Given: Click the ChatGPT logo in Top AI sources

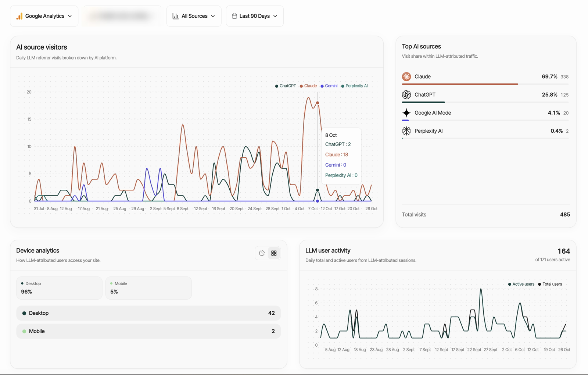Looking at the screenshot, I should tap(406, 94).
